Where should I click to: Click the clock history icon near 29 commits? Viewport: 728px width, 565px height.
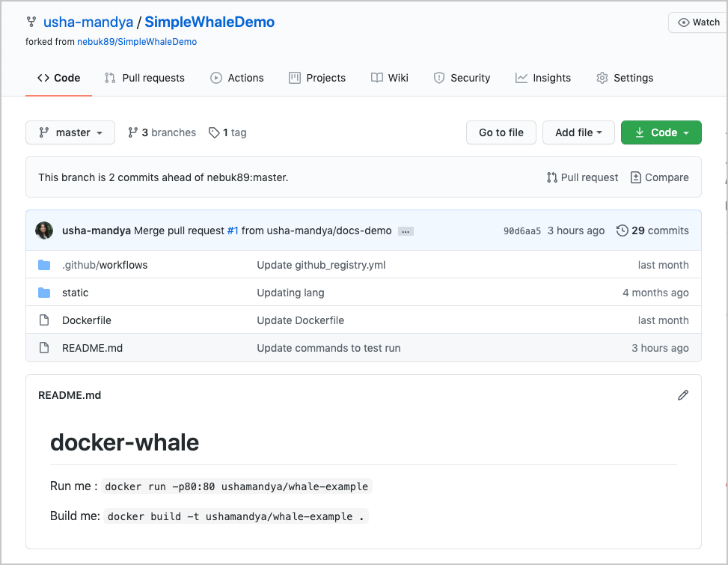tap(623, 230)
